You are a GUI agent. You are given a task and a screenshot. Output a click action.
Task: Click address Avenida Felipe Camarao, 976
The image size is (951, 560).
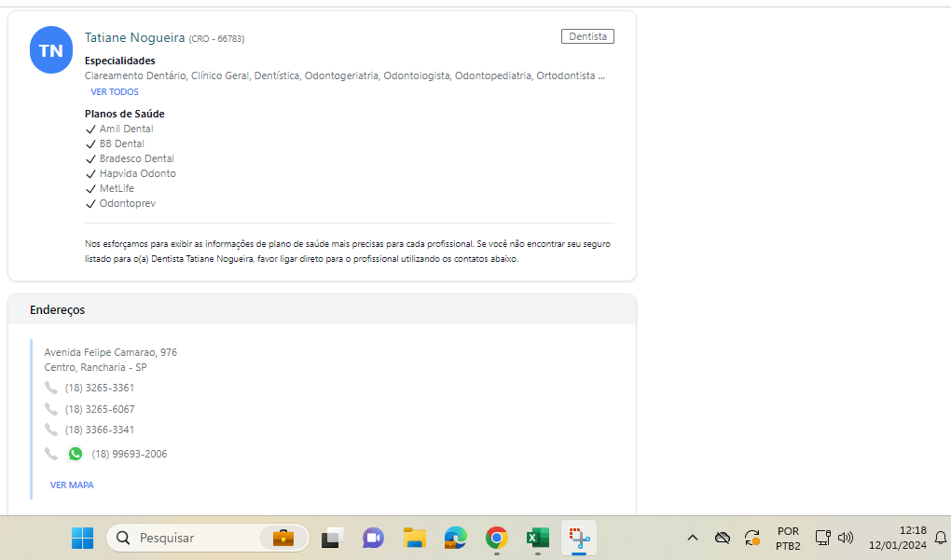[110, 352]
